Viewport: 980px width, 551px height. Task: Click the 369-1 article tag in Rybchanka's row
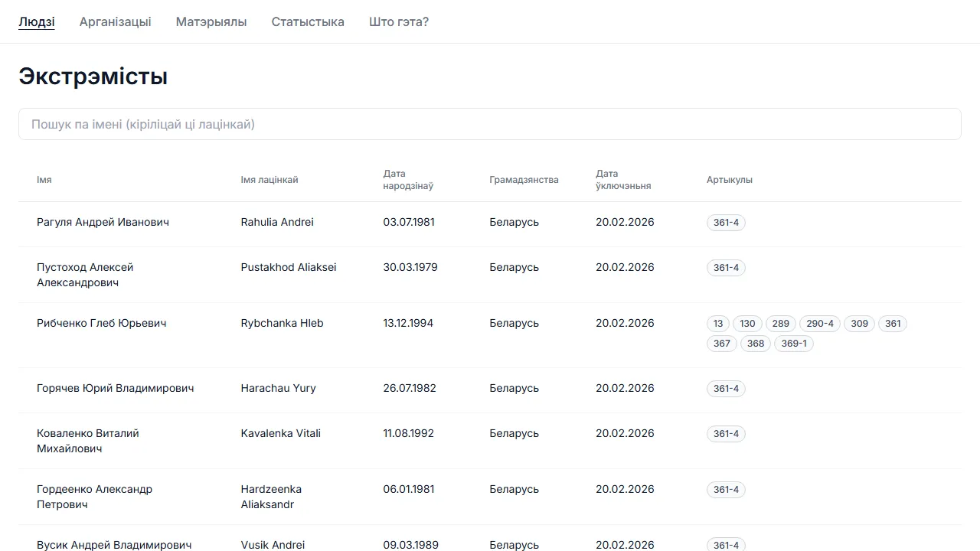(794, 343)
